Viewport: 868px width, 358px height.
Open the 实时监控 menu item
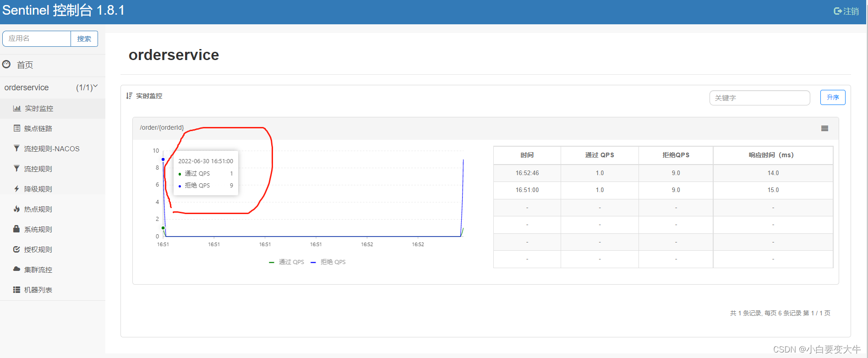click(39, 109)
